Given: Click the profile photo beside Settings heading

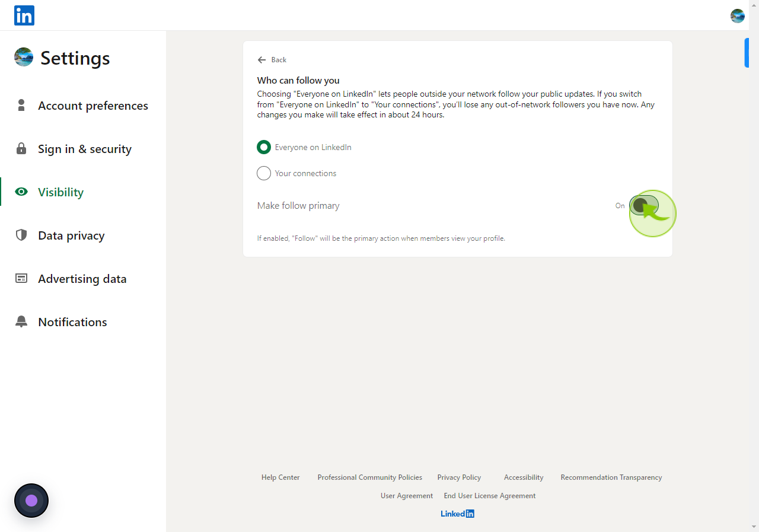Looking at the screenshot, I should pos(24,57).
